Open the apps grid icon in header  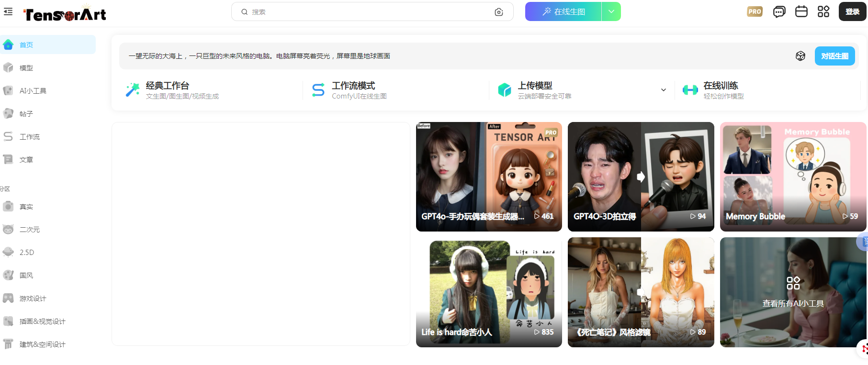[x=823, y=11]
